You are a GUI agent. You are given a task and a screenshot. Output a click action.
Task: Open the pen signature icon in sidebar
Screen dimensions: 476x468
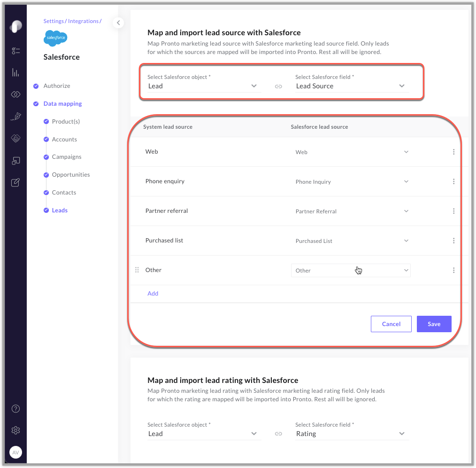pos(16,117)
